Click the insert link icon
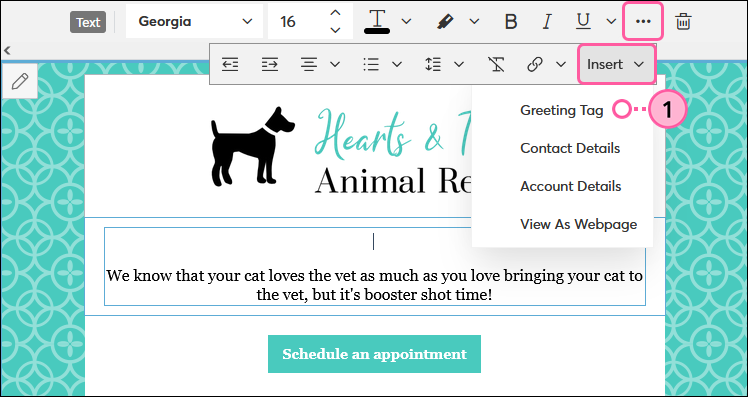The image size is (748, 397). tap(535, 64)
